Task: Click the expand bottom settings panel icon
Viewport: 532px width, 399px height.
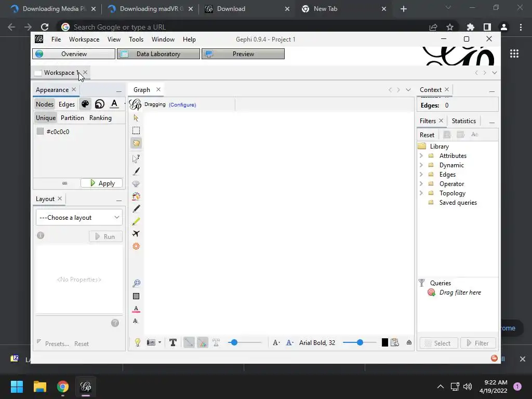Action: pyautogui.click(x=409, y=342)
